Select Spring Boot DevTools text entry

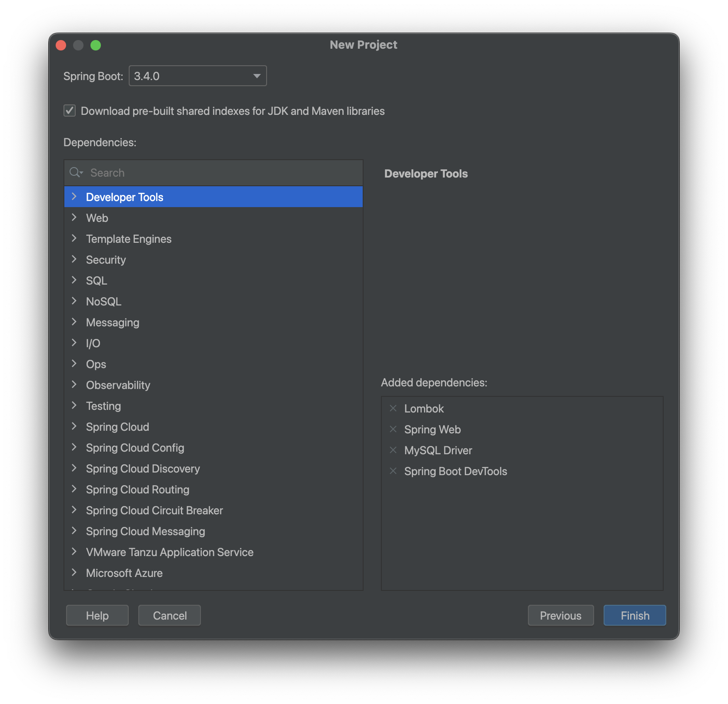pyautogui.click(x=456, y=471)
